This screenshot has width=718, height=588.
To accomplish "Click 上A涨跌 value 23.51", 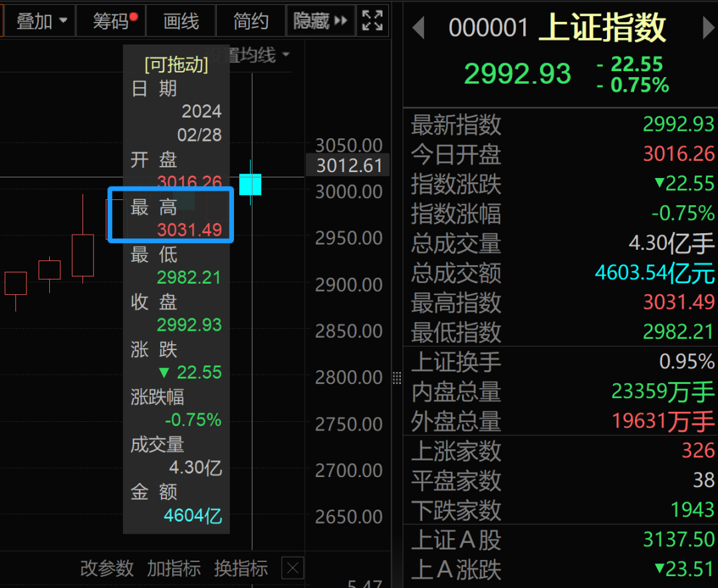I will [x=685, y=569].
